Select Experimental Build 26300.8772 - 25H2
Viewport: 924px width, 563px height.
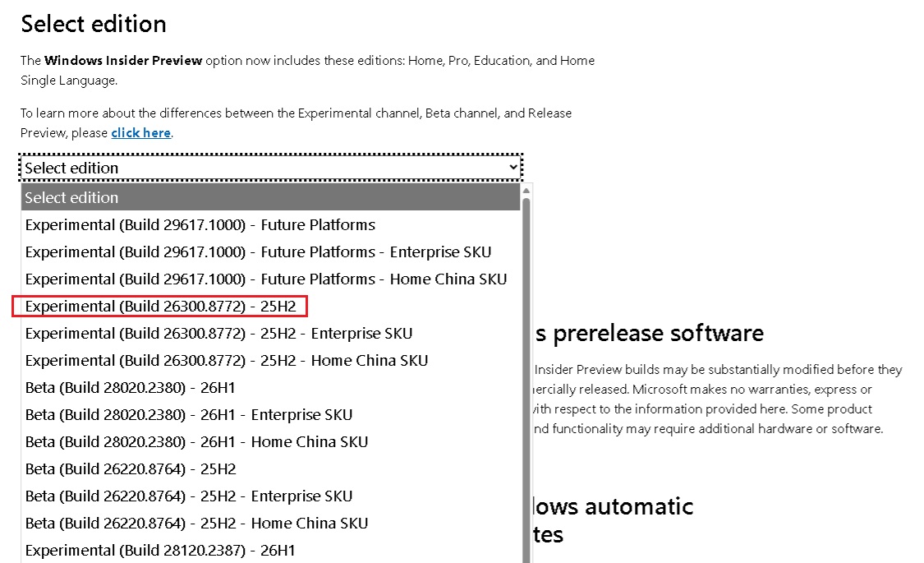[x=270, y=306]
